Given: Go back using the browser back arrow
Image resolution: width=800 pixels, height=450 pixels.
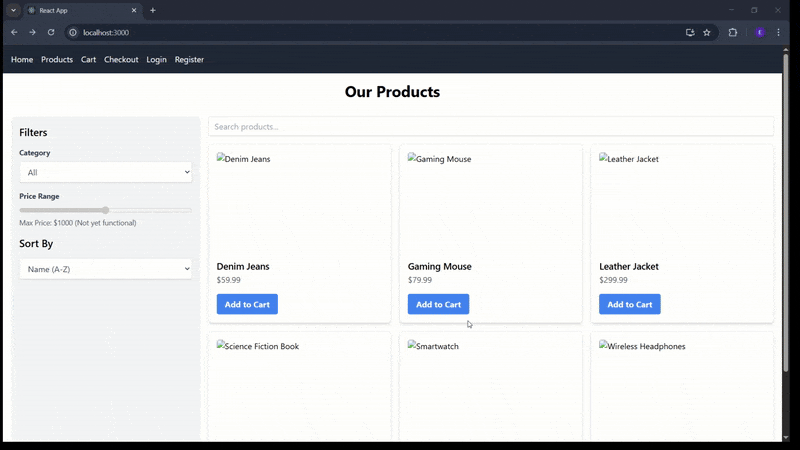Looking at the screenshot, I should point(14,32).
